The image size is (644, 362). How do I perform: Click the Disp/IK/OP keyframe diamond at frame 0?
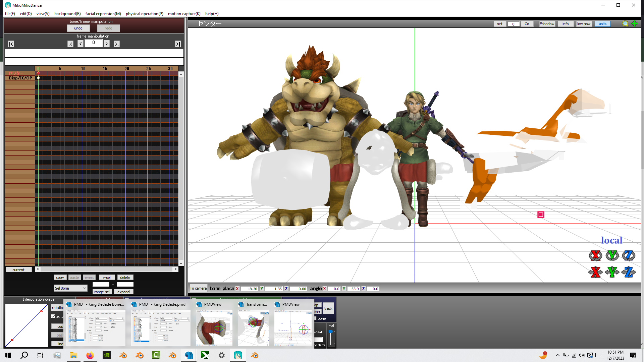38,78
